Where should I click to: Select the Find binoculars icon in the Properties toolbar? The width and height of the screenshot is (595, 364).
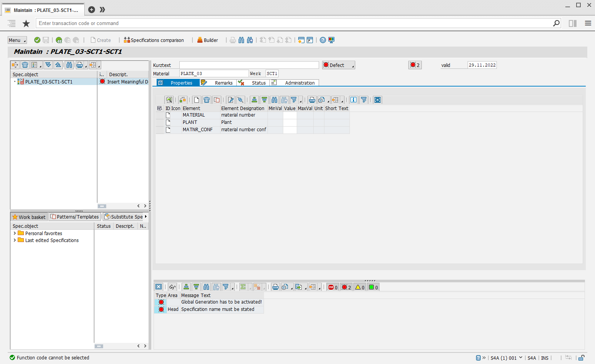274,100
